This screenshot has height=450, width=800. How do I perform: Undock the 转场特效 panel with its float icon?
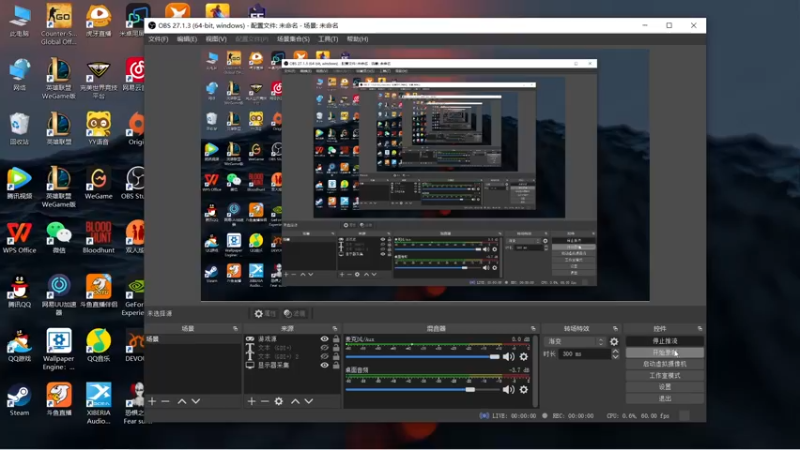point(615,329)
